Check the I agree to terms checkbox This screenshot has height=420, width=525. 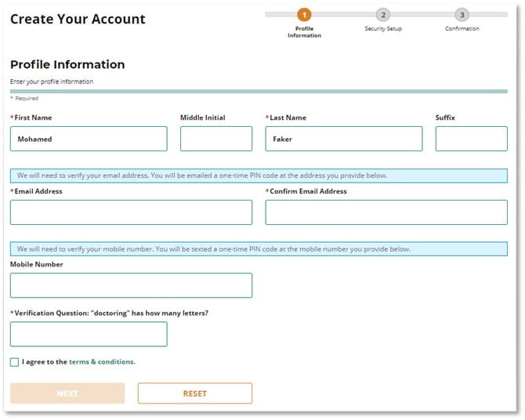tap(15, 362)
